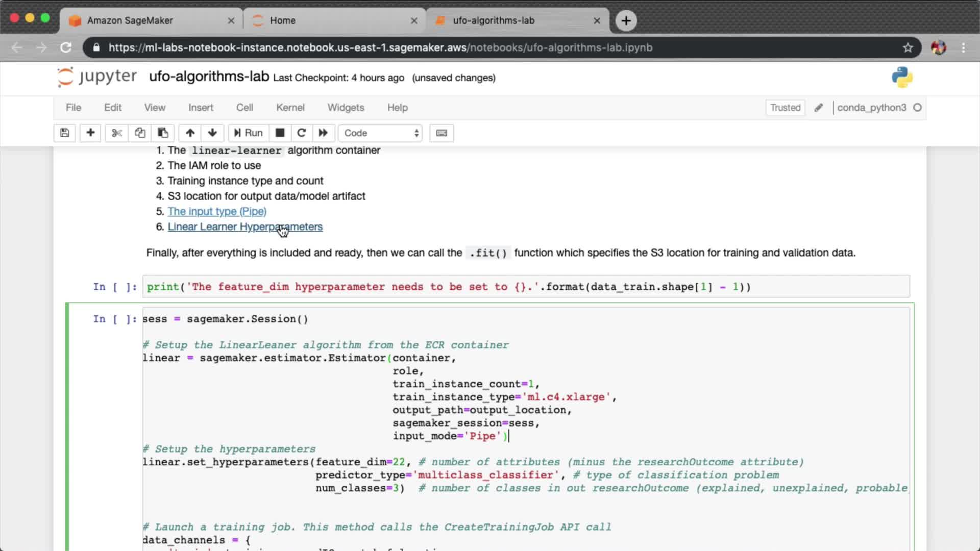
Task: Open the cell type Code dropdown
Action: click(x=381, y=133)
